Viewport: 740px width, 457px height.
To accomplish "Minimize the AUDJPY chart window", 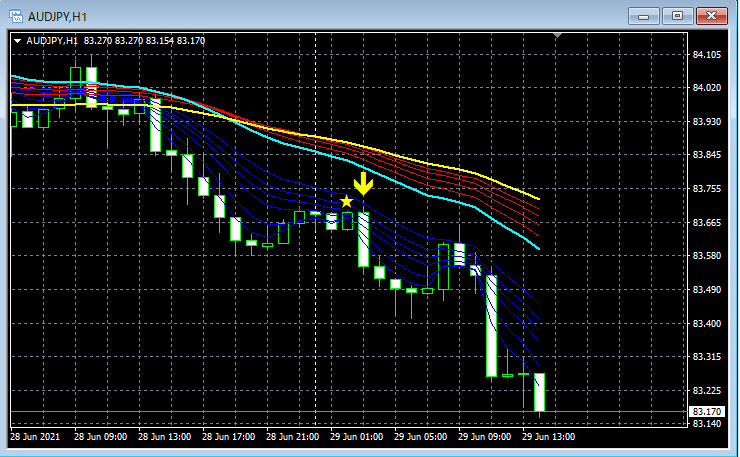I will pos(643,17).
